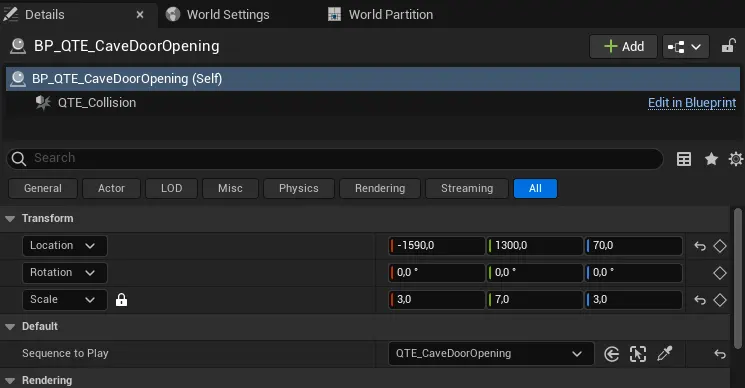Toggle the property matrix table icon
The height and width of the screenshot is (388, 745).
tap(684, 159)
